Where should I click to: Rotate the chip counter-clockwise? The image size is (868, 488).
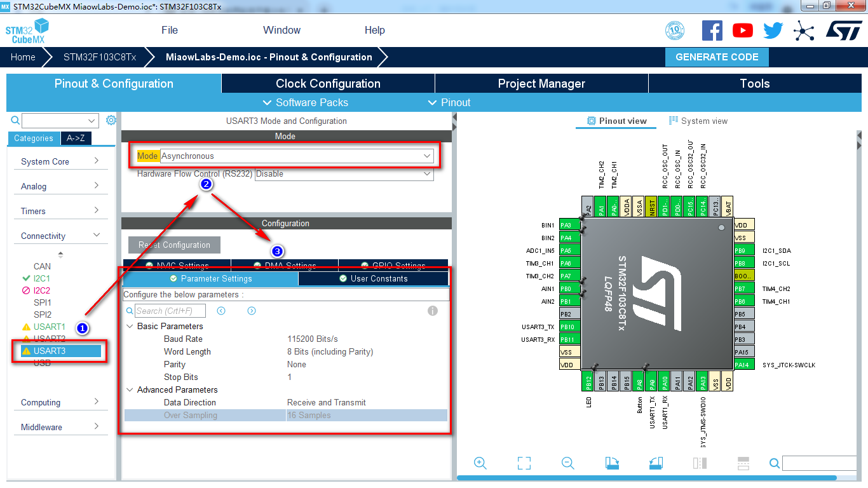point(656,463)
